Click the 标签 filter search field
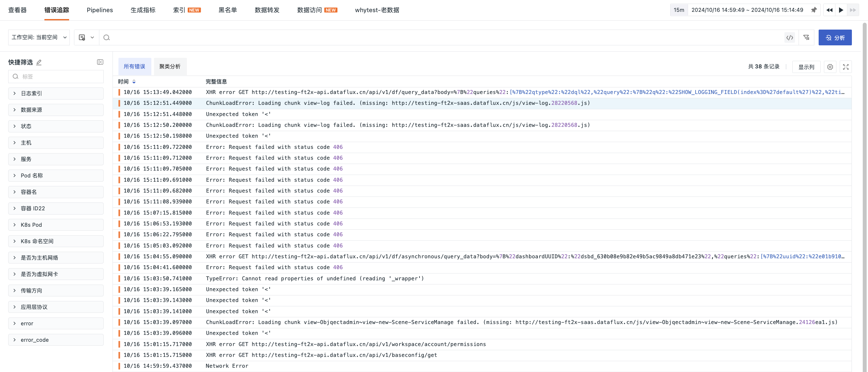Image resolution: width=868 pixels, height=372 pixels. click(61, 77)
